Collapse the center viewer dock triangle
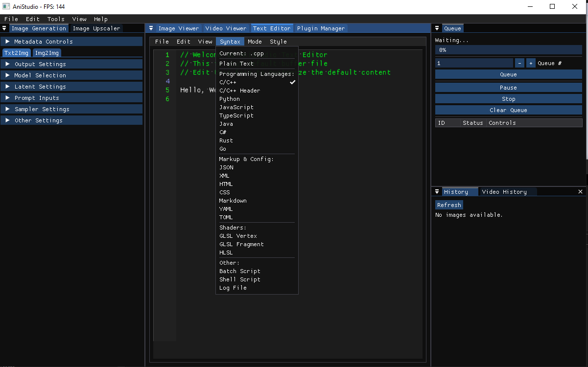This screenshot has width=588, height=367. tap(151, 28)
